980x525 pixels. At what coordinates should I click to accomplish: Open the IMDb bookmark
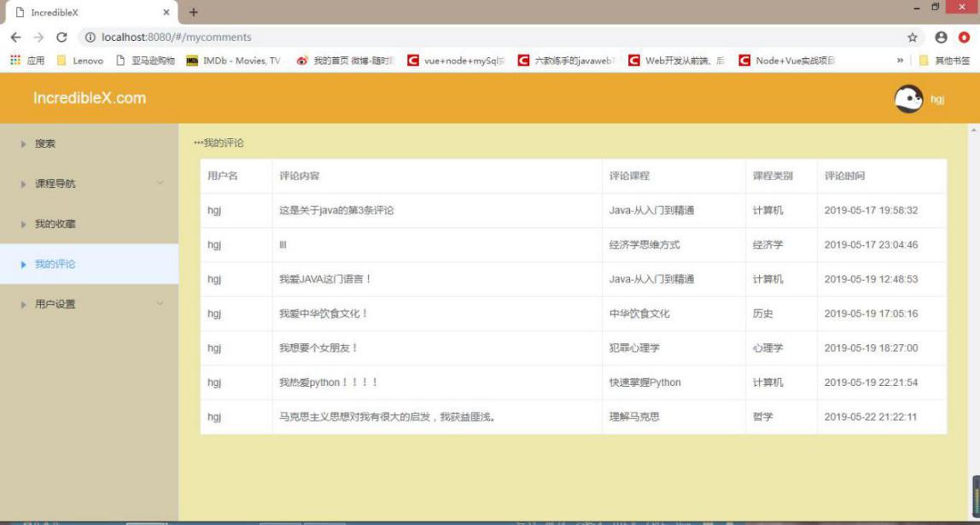tap(233, 61)
